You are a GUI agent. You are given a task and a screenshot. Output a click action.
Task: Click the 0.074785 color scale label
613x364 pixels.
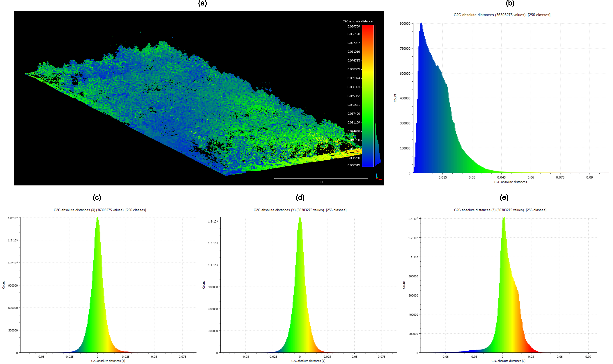point(354,60)
